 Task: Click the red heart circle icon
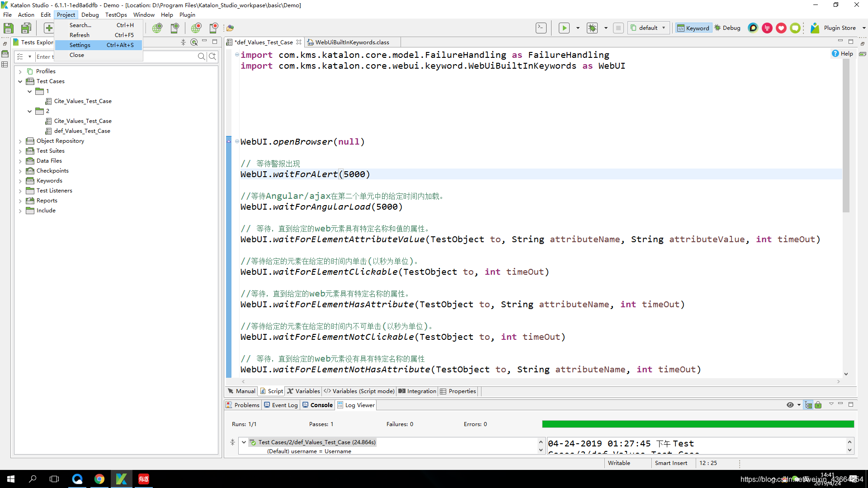click(781, 28)
